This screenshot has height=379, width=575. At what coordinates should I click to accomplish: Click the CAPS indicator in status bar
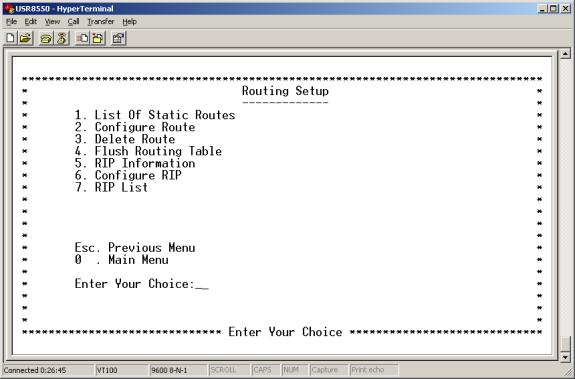pyautogui.click(x=263, y=370)
